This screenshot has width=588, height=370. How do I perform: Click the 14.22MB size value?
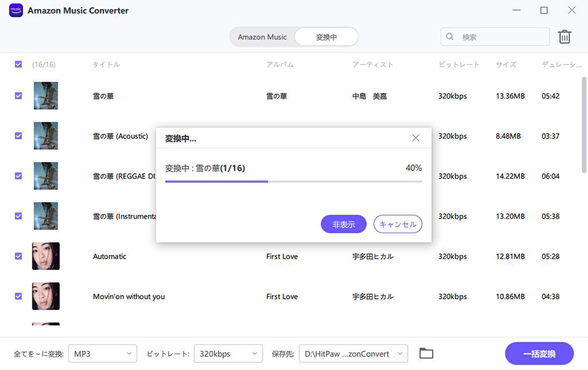click(x=510, y=176)
